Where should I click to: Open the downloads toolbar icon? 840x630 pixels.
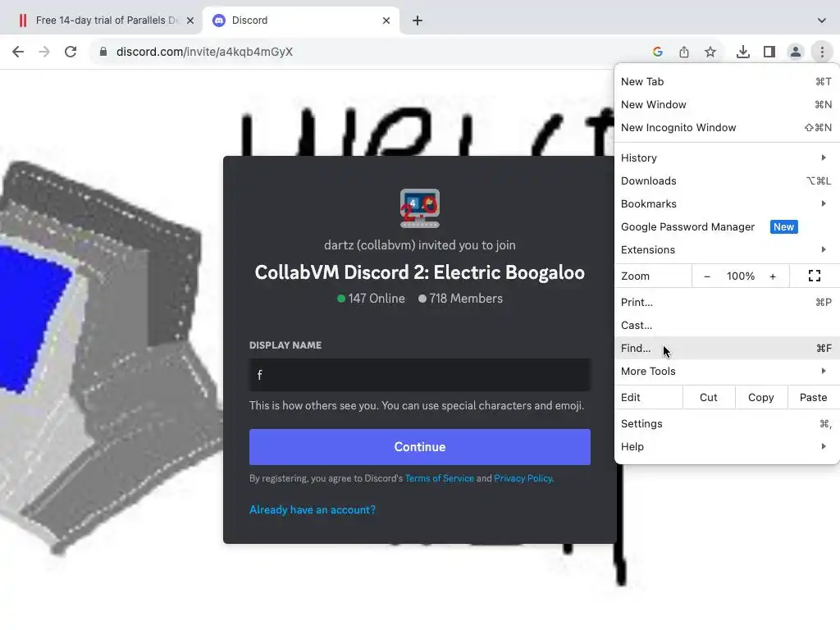point(743,52)
